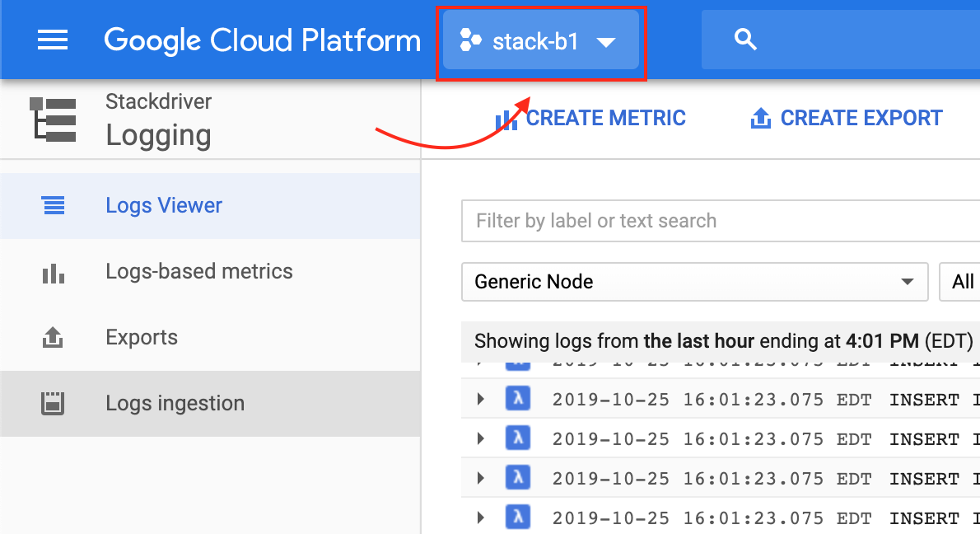Expand the last visible log entry

click(x=480, y=518)
